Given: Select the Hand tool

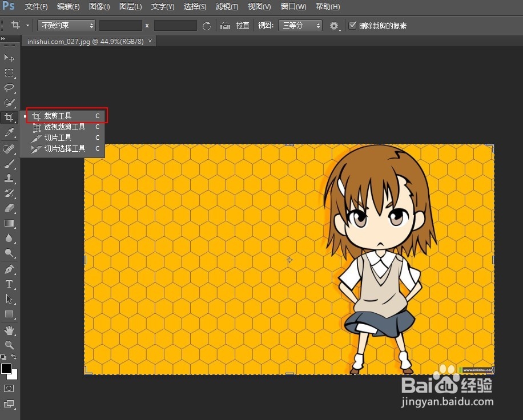Looking at the screenshot, I should 9,330.
